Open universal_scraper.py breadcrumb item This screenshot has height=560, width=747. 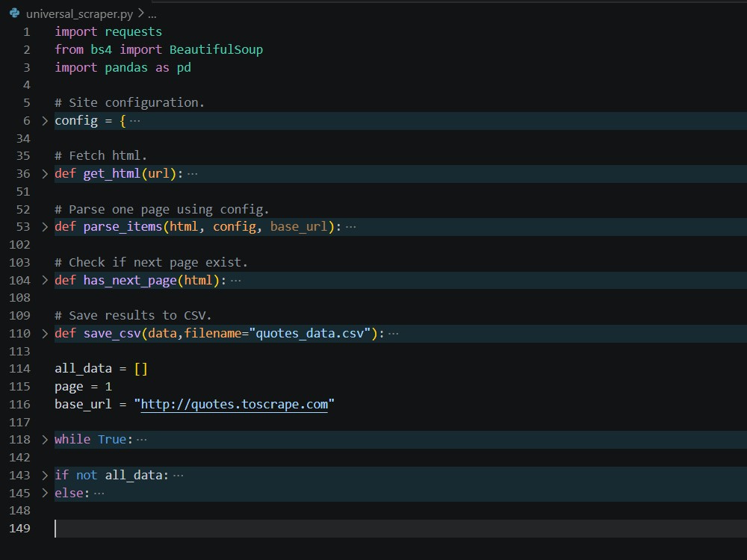click(79, 13)
